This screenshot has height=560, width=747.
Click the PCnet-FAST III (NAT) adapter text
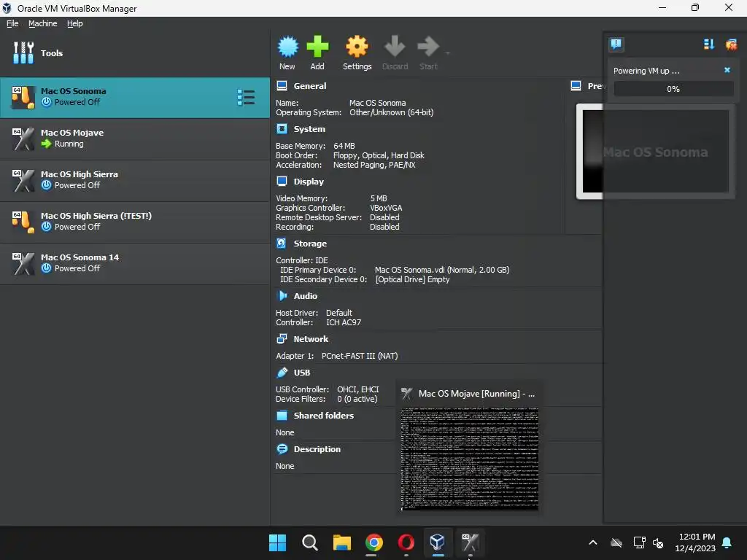(x=360, y=356)
